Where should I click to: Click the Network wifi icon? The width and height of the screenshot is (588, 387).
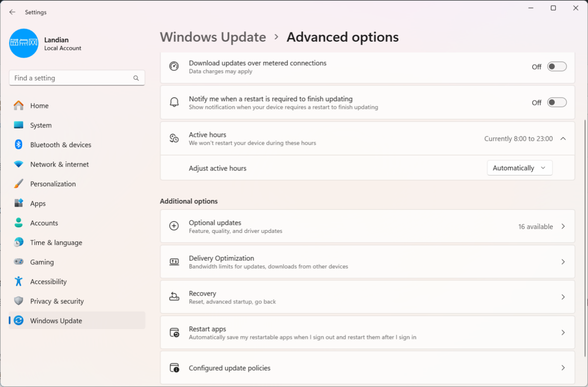click(19, 164)
